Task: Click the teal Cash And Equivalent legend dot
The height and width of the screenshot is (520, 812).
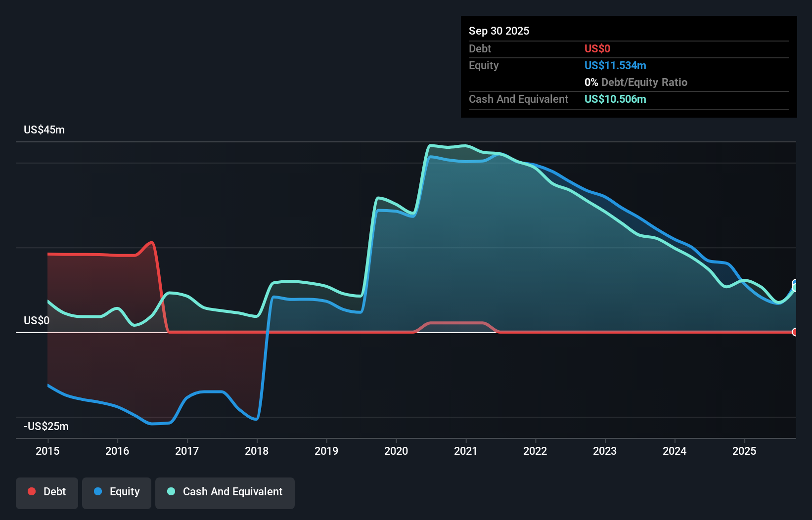Action: click(171, 491)
